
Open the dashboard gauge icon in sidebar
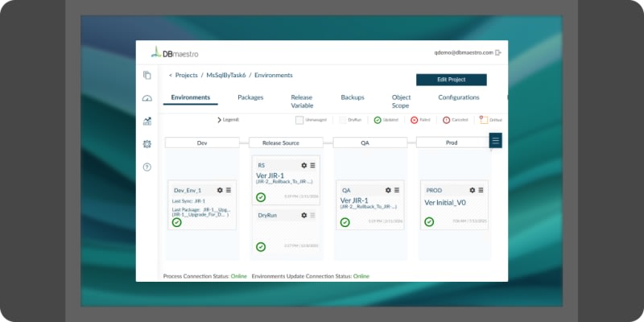click(x=147, y=98)
